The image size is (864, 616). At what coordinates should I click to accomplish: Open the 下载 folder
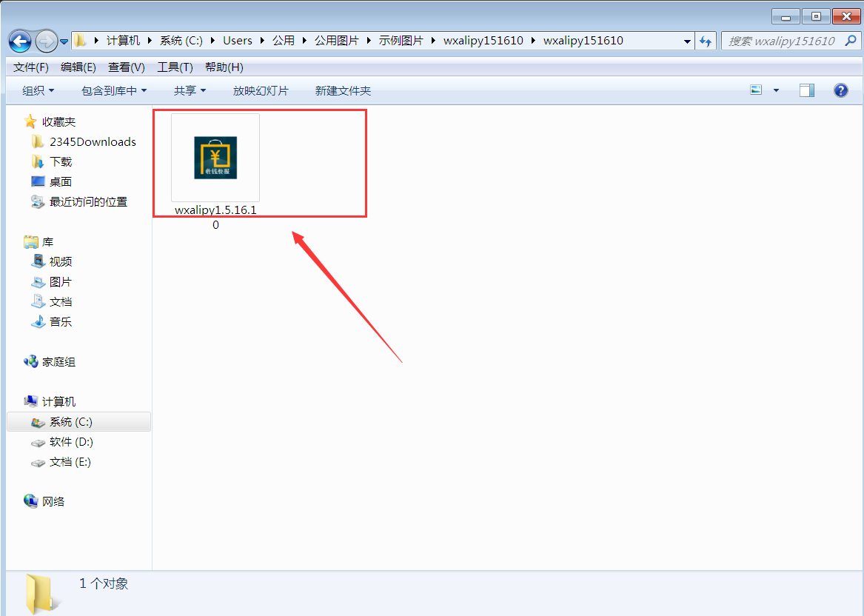61,161
